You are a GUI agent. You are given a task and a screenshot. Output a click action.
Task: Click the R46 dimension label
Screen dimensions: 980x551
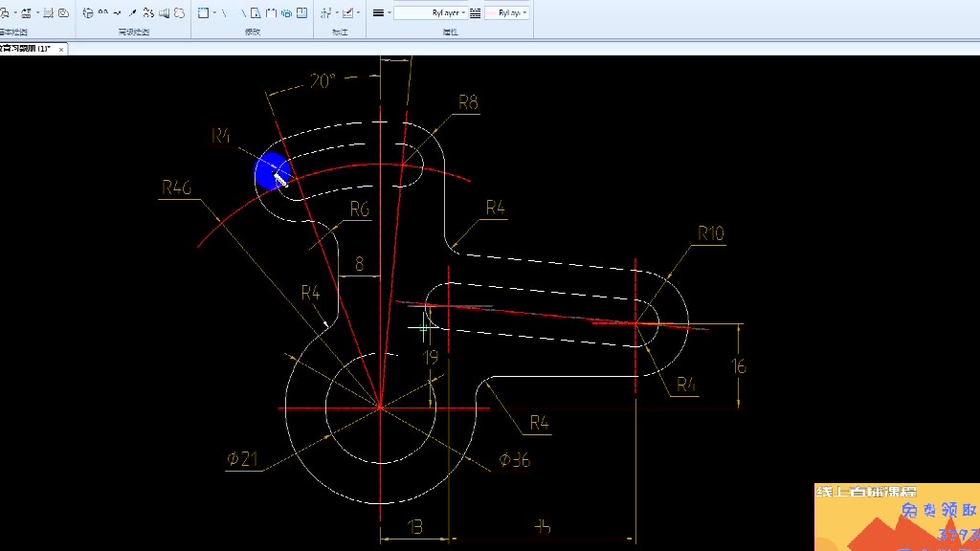pyautogui.click(x=175, y=187)
